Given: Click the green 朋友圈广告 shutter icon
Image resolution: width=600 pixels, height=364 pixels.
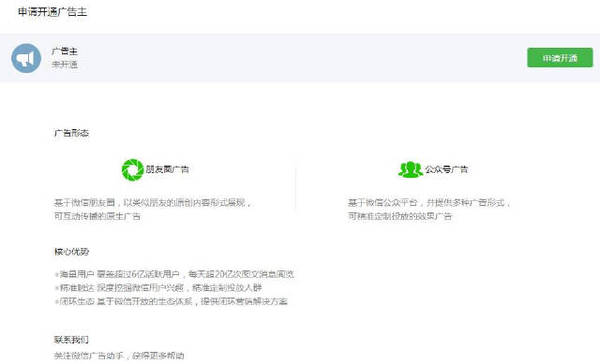Looking at the screenshot, I should [x=132, y=170].
